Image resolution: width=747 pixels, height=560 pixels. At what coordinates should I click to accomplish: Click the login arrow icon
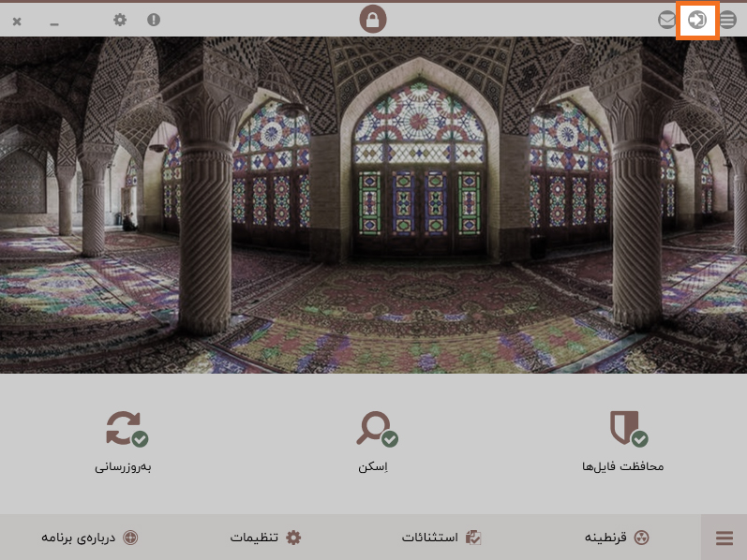pyautogui.click(x=697, y=20)
